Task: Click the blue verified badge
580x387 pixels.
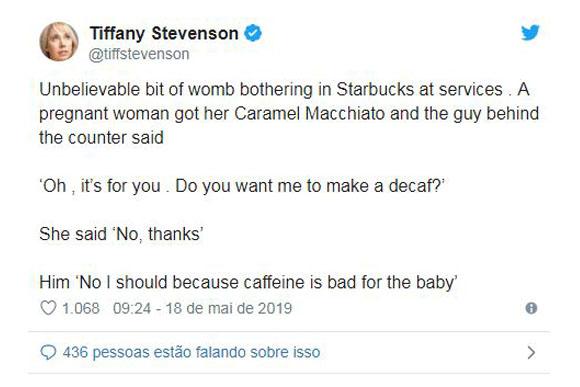Action: tap(253, 33)
